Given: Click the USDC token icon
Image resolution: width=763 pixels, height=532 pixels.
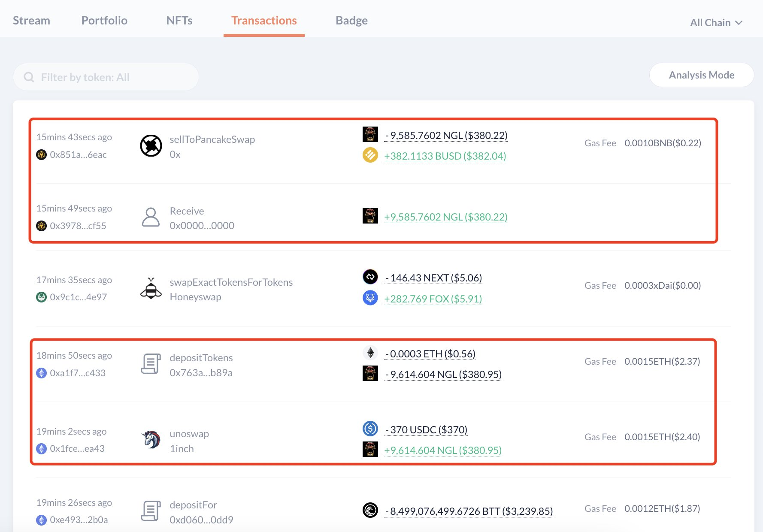Looking at the screenshot, I should click(370, 429).
